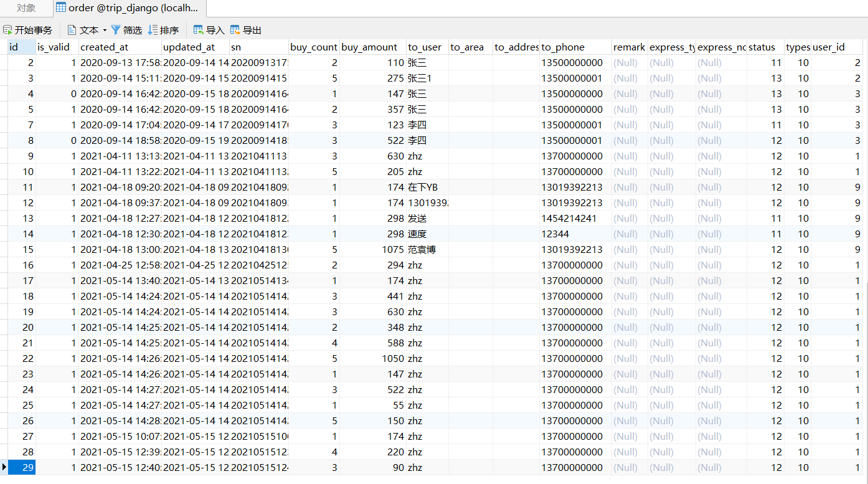Select the buy_amount cell 441

tap(373, 296)
